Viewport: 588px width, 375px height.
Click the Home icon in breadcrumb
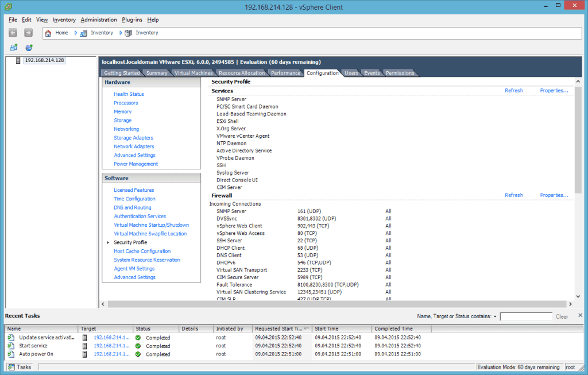(x=48, y=33)
